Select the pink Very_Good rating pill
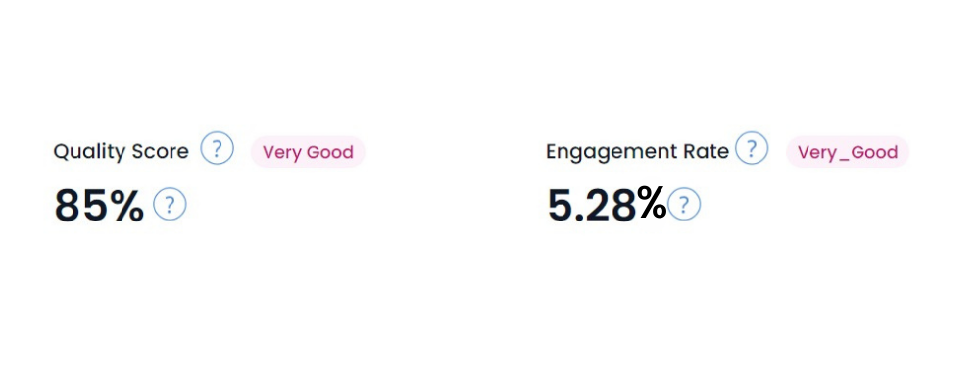980x392 pixels. pos(848,152)
